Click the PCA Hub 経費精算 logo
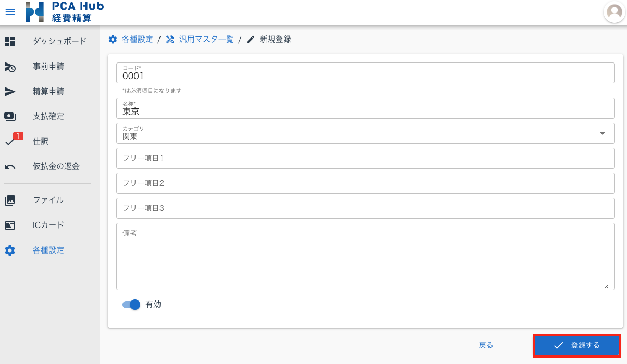The width and height of the screenshot is (627, 364). click(x=64, y=12)
